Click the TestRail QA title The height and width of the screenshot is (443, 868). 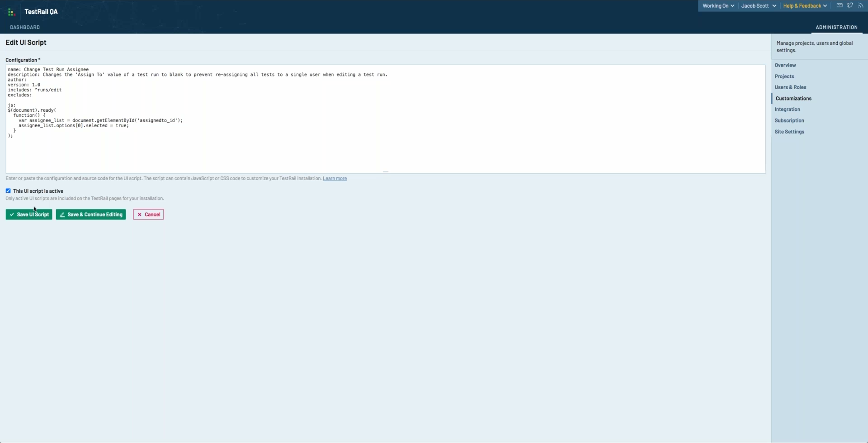pyautogui.click(x=41, y=12)
